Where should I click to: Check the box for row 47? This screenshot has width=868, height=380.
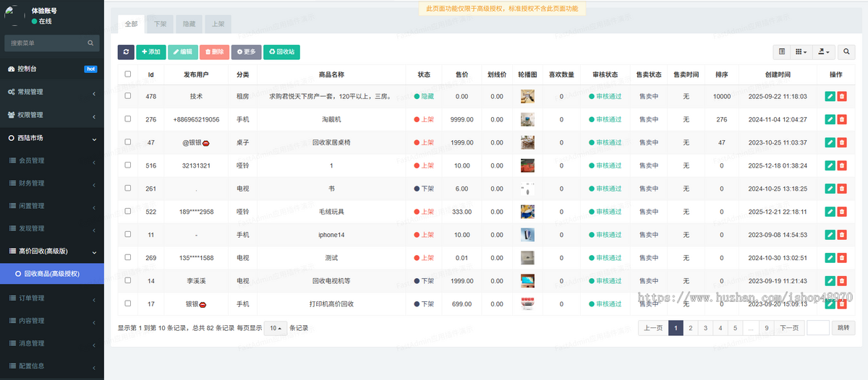128,142
